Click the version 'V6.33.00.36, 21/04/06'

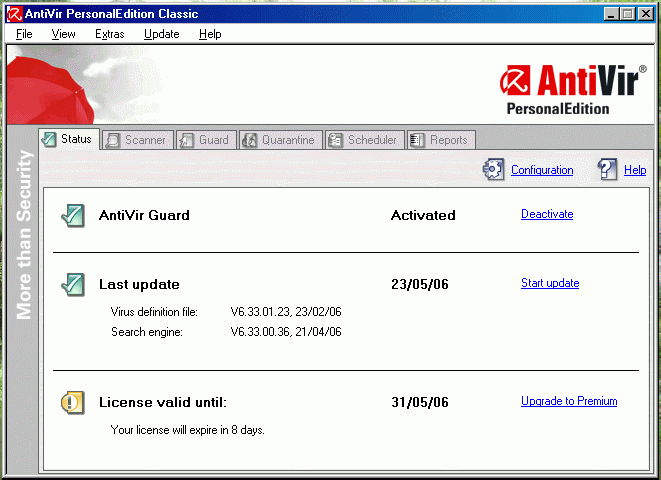(x=286, y=332)
